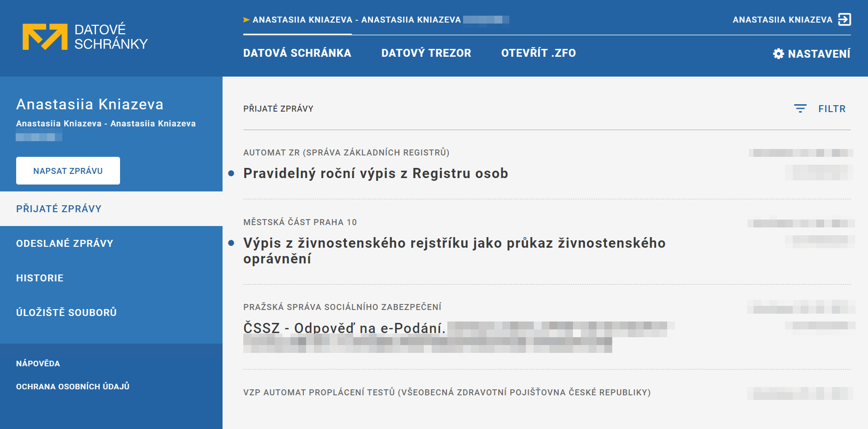Open the Datová schránka tab
868x429 pixels.
tap(297, 53)
